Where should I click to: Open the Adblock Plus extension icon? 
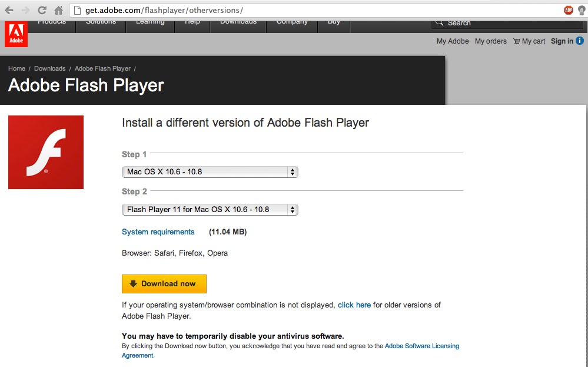tap(569, 10)
